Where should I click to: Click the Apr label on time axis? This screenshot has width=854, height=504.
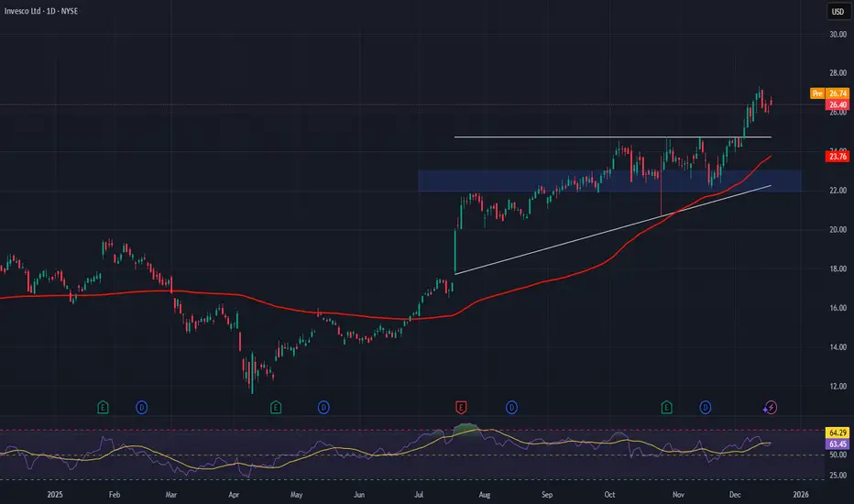234,495
